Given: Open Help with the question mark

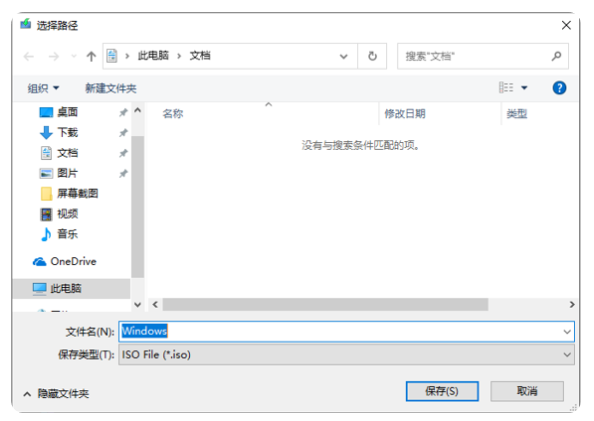Looking at the screenshot, I should [559, 88].
